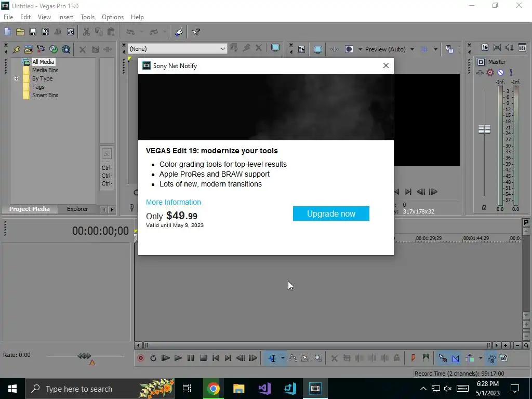The height and width of the screenshot is (399, 532).
Task: Open Split Screen View dropdown arrow
Action: 360,49
